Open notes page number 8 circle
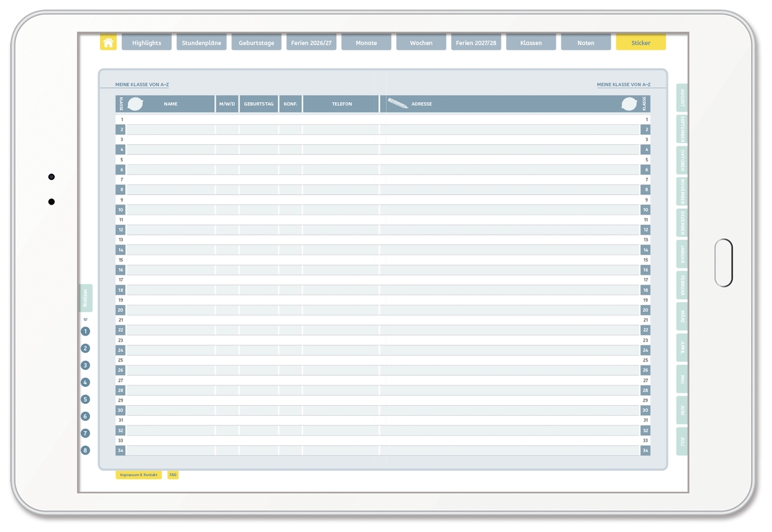772x532 pixels. click(85, 451)
